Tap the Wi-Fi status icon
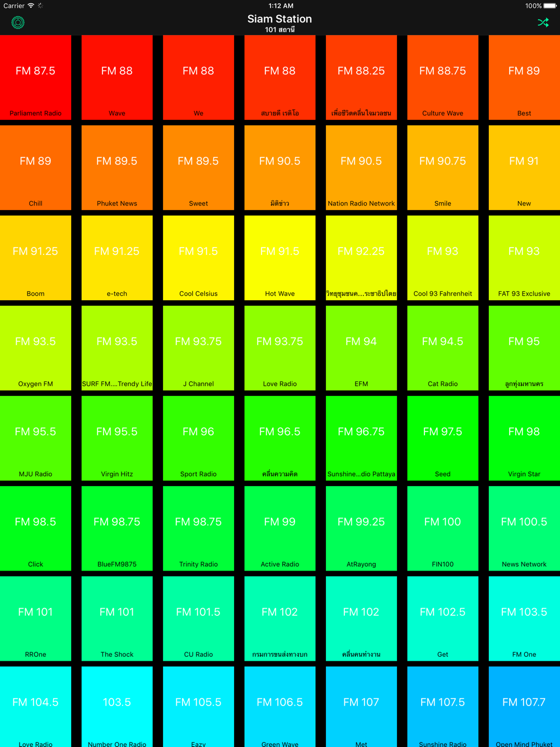 coord(31,6)
